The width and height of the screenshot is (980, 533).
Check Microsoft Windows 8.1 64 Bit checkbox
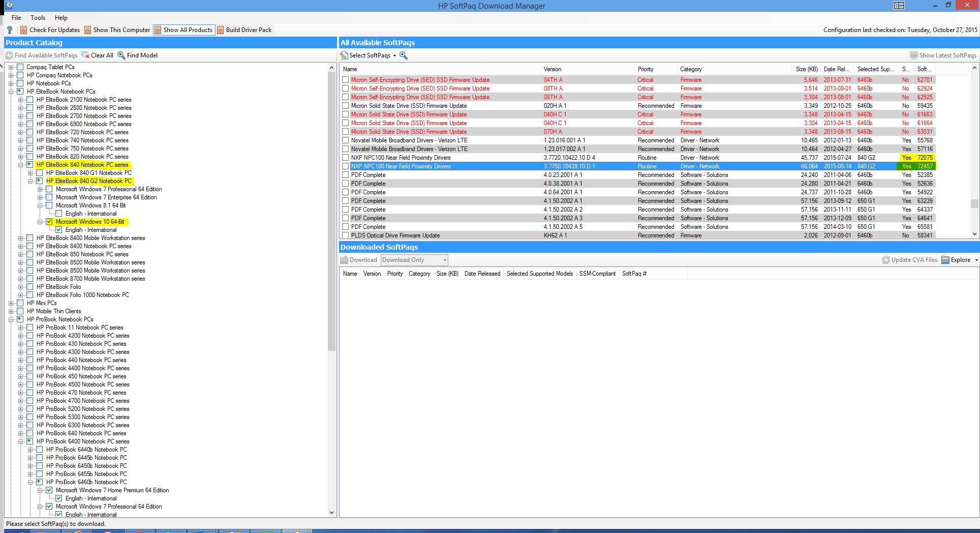point(49,205)
